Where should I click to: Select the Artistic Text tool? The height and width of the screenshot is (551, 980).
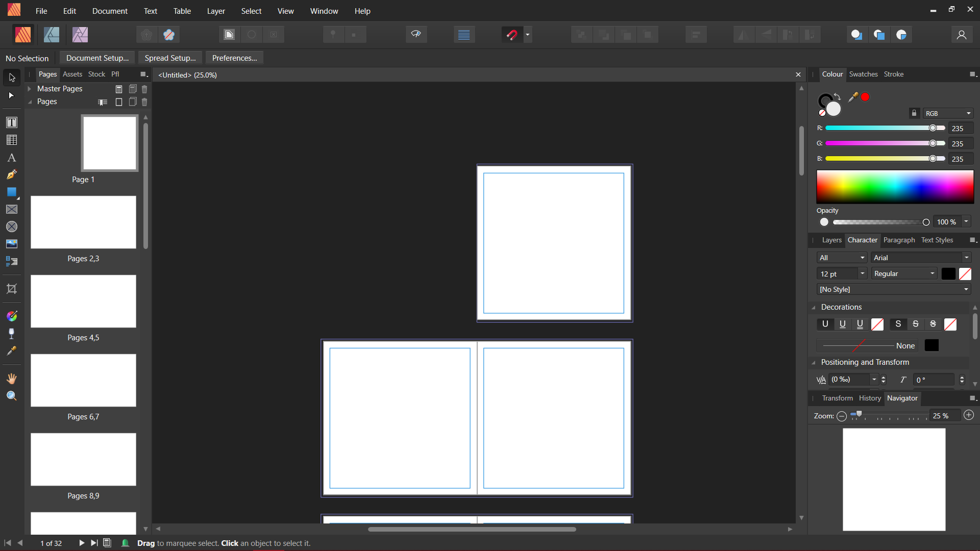click(x=11, y=158)
